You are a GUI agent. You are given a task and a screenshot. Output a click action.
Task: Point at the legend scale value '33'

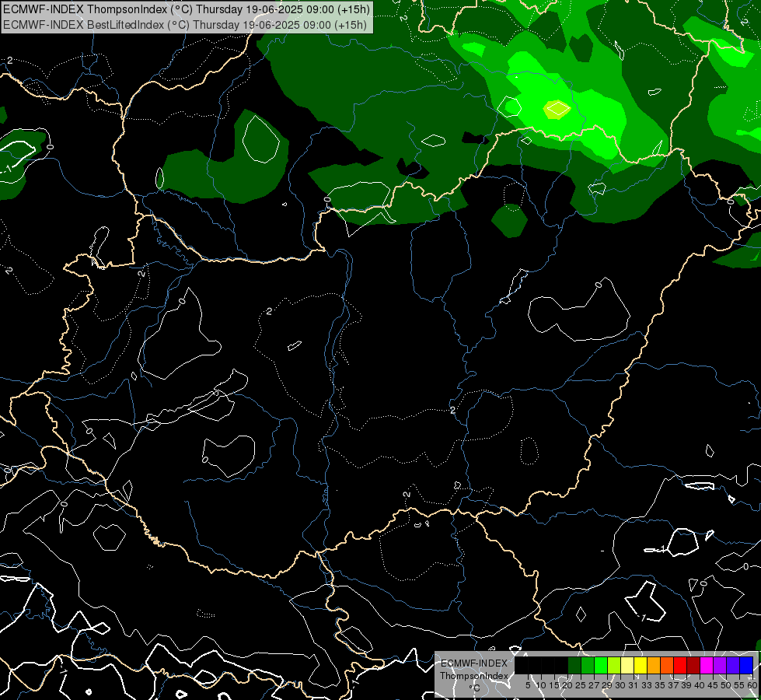647,685
